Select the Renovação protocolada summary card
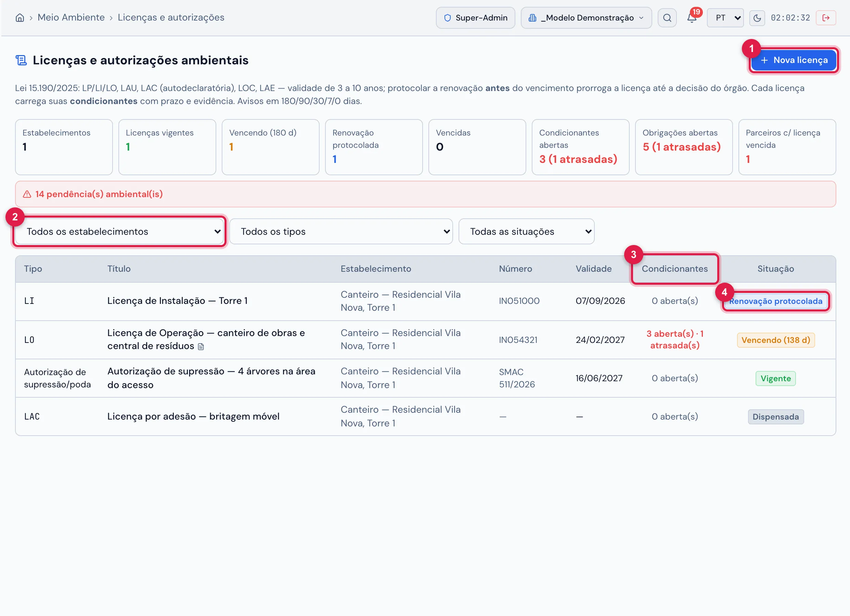The width and height of the screenshot is (850, 616). 374,147
